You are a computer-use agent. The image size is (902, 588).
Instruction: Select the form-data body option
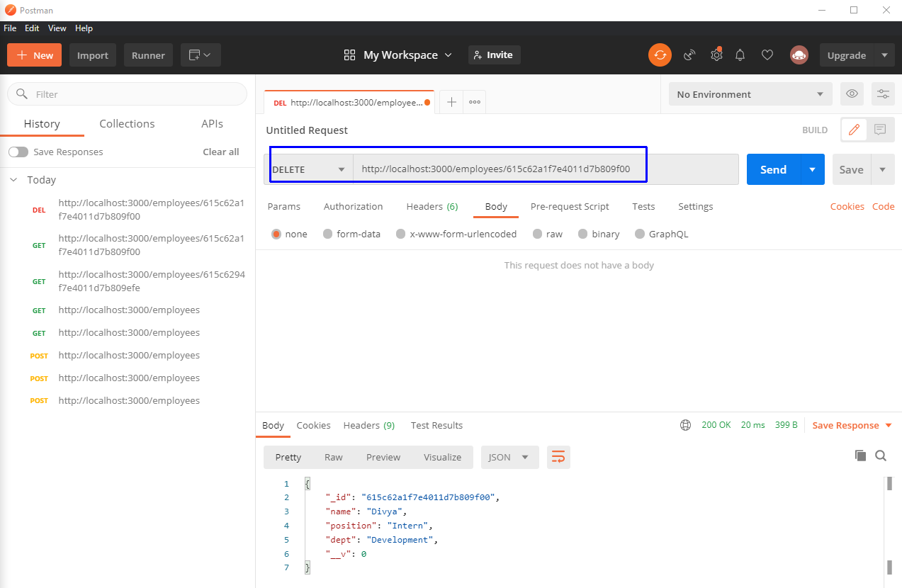(x=327, y=234)
